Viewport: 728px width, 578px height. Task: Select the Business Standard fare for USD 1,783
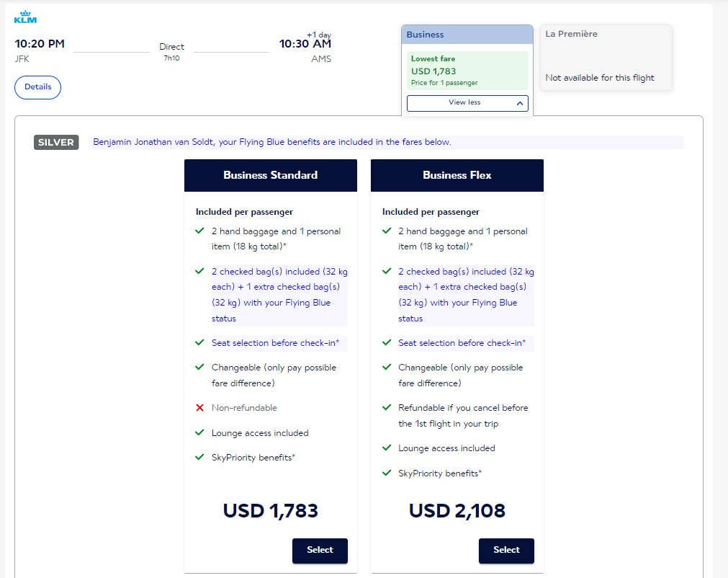(x=320, y=551)
